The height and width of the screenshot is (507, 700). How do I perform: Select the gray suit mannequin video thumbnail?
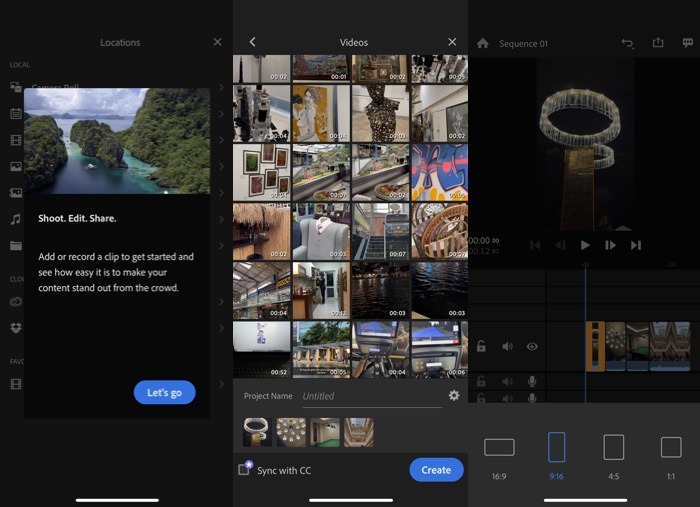tap(321, 231)
